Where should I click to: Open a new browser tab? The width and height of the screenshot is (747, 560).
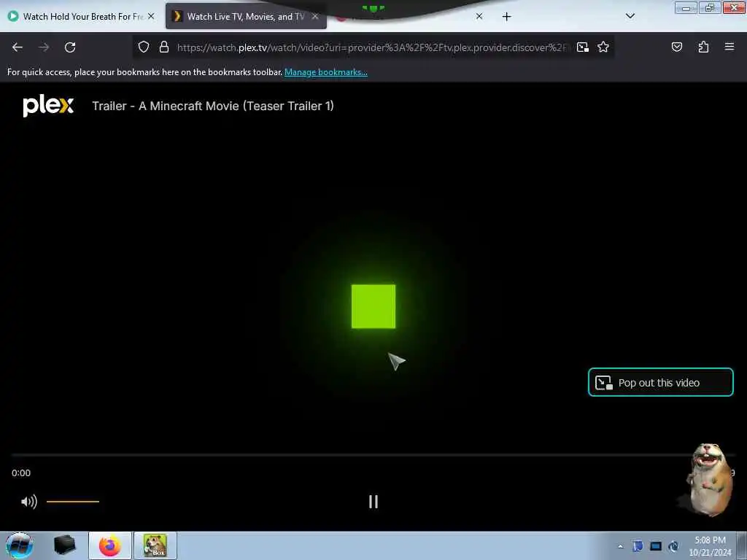[x=506, y=17]
